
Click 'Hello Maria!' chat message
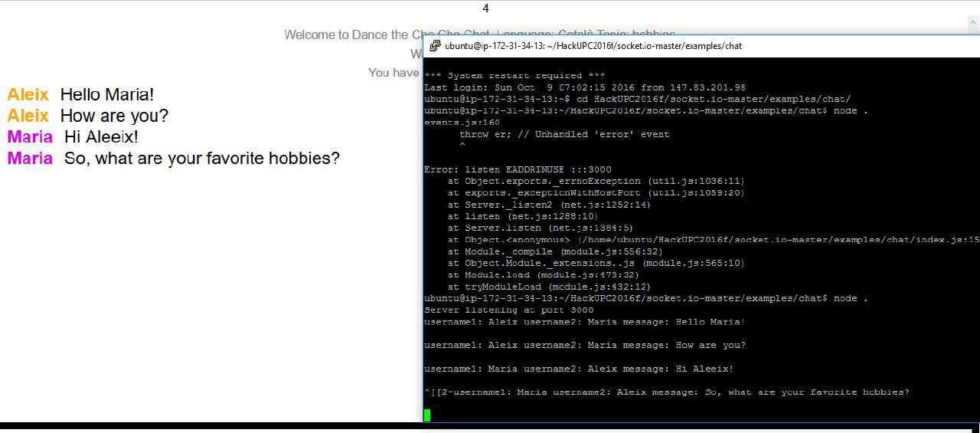[x=107, y=95]
